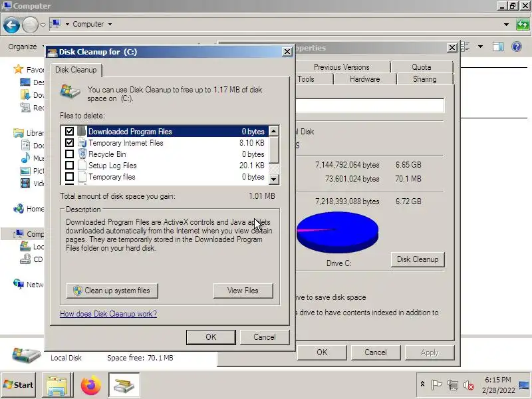Click Cancel in the Properties window
The height and width of the screenshot is (399, 532).
pos(376,352)
